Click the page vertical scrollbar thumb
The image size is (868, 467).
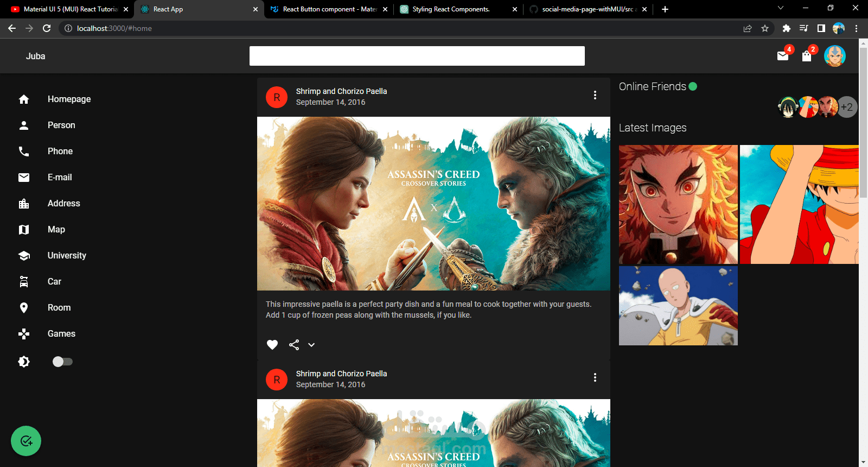pyautogui.click(x=864, y=123)
